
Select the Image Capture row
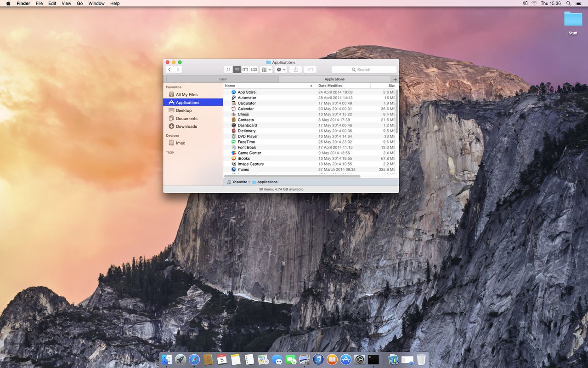click(309, 164)
